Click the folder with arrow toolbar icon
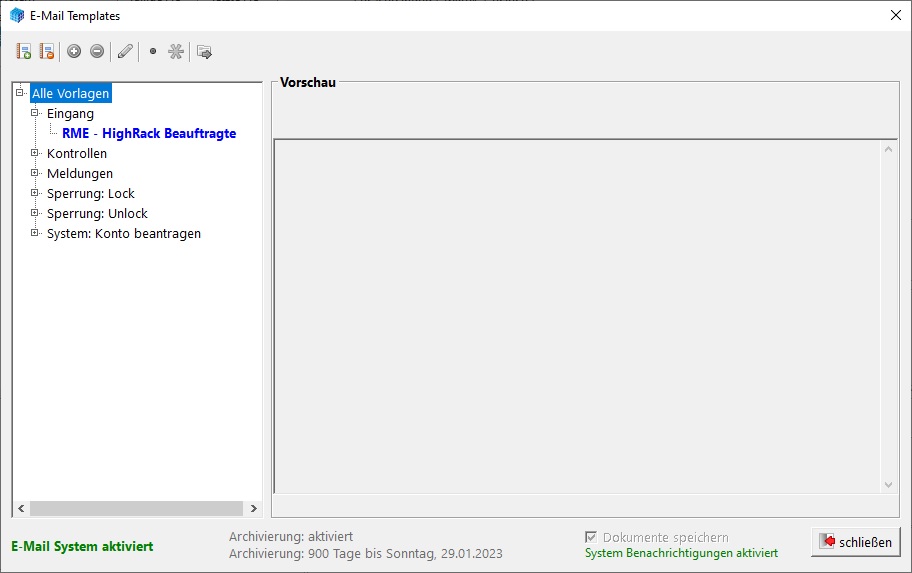This screenshot has width=912, height=573. pos(204,52)
